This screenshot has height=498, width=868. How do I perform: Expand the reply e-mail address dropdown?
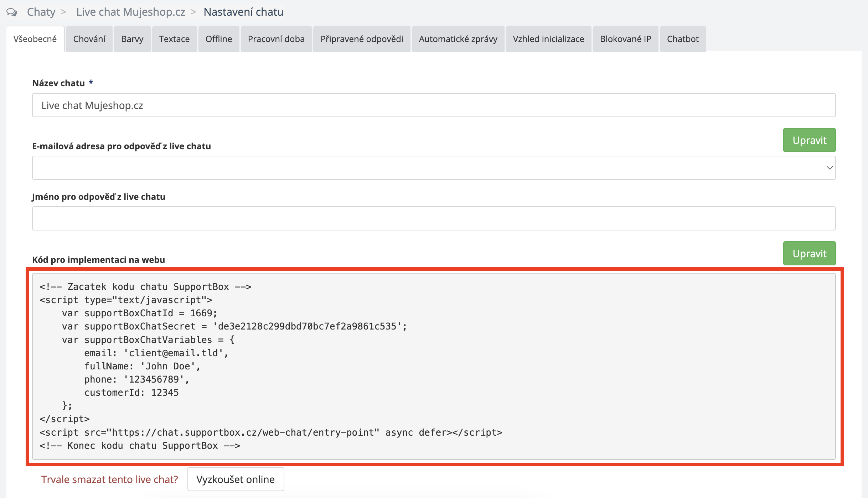click(434, 168)
